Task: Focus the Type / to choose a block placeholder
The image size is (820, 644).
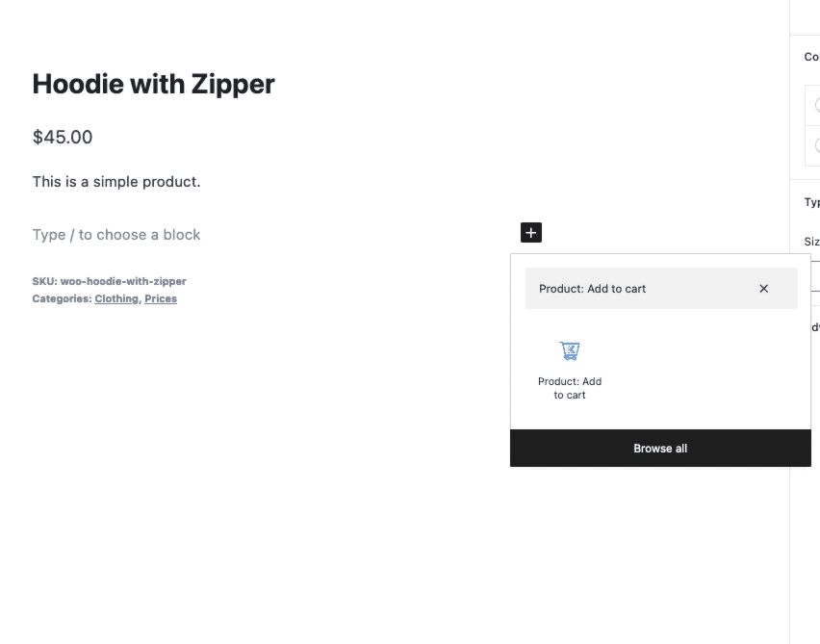Action: pyautogui.click(x=116, y=234)
